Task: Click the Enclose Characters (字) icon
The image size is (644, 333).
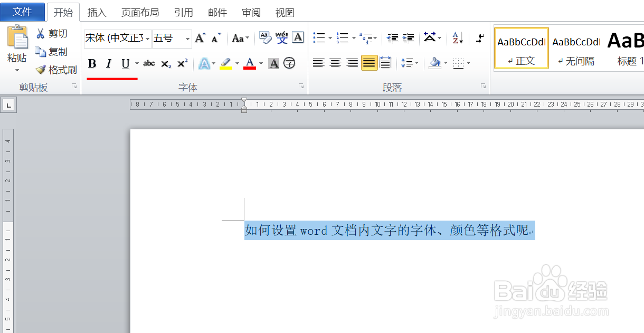Action: pos(289,63)
